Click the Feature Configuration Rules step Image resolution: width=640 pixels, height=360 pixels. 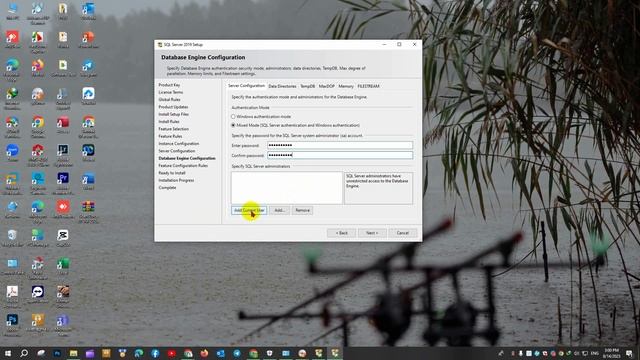coord(183,166)
